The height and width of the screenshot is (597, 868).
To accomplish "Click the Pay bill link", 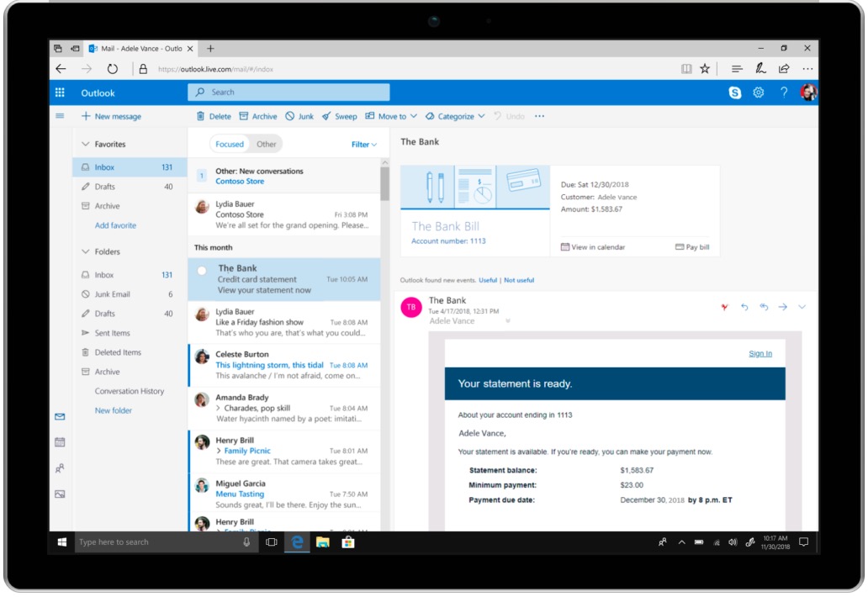I will click(692, 247).
